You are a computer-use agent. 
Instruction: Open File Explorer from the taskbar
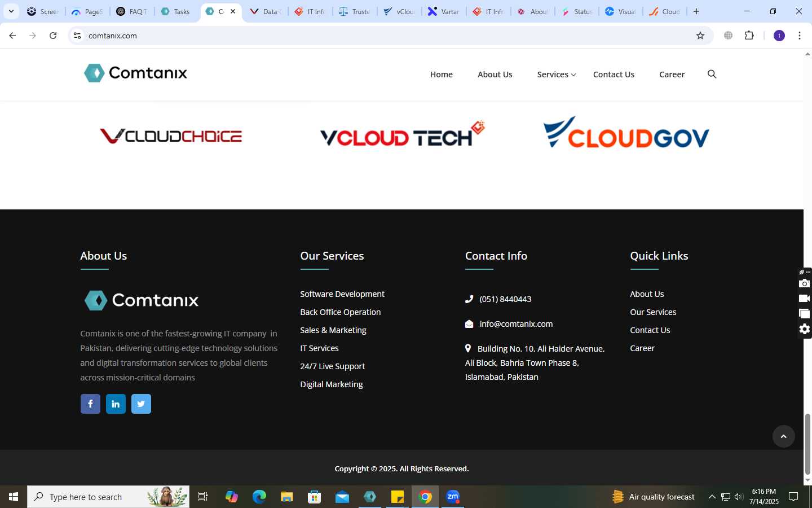tap(286, 497)
